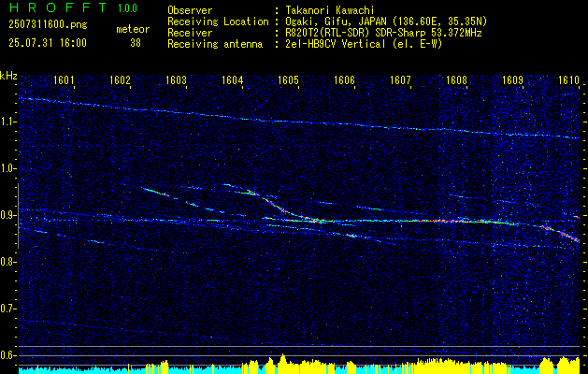Click the filename 2507311600.png
Screen dimensions: 588x374
[x=48, y=25]
